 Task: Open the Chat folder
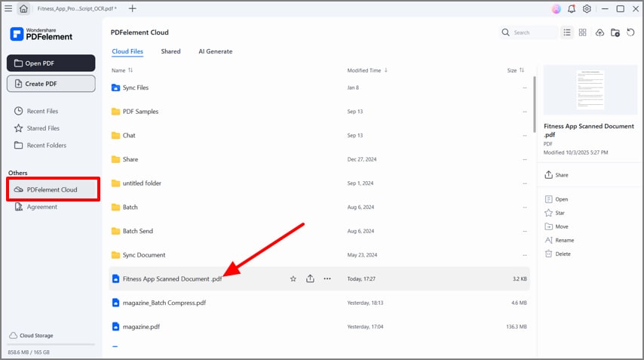click(x=319, y=135)
